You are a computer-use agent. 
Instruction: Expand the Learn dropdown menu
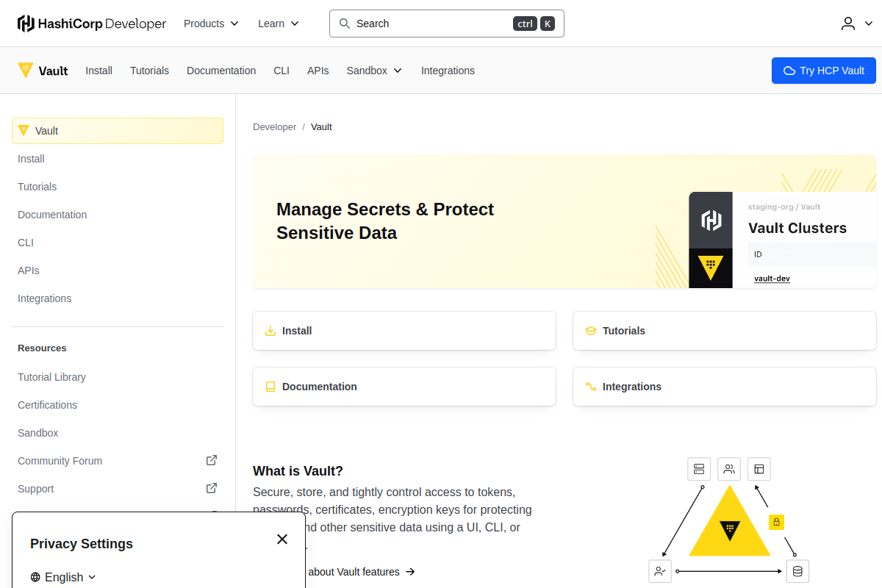[279, 24]
